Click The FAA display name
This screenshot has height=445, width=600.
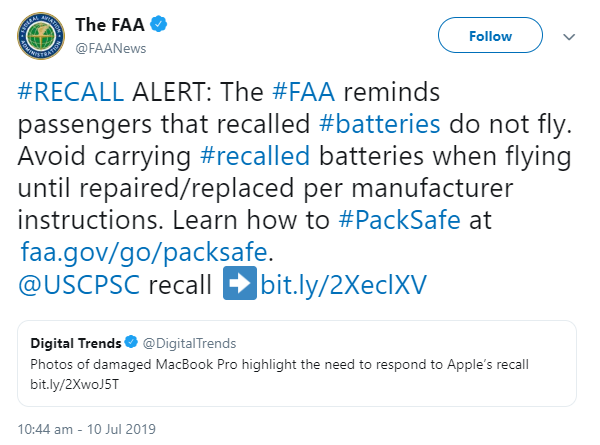[110, 24]
